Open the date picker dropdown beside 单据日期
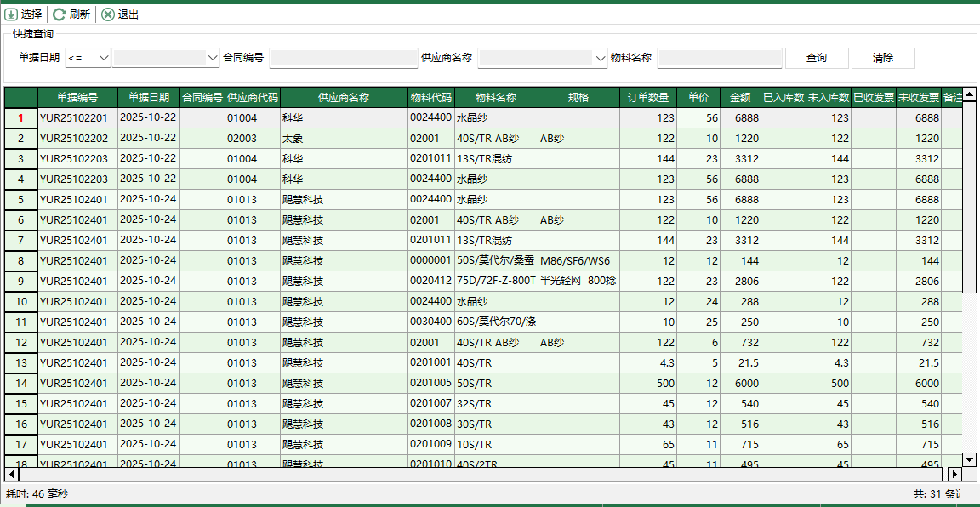 click(210, 58)
